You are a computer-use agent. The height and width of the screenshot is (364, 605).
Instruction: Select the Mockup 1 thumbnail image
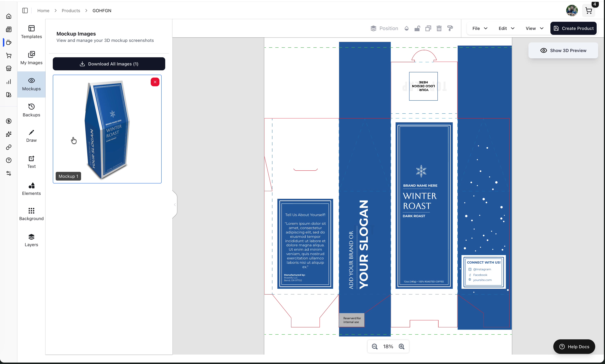(x=107, y=129)
